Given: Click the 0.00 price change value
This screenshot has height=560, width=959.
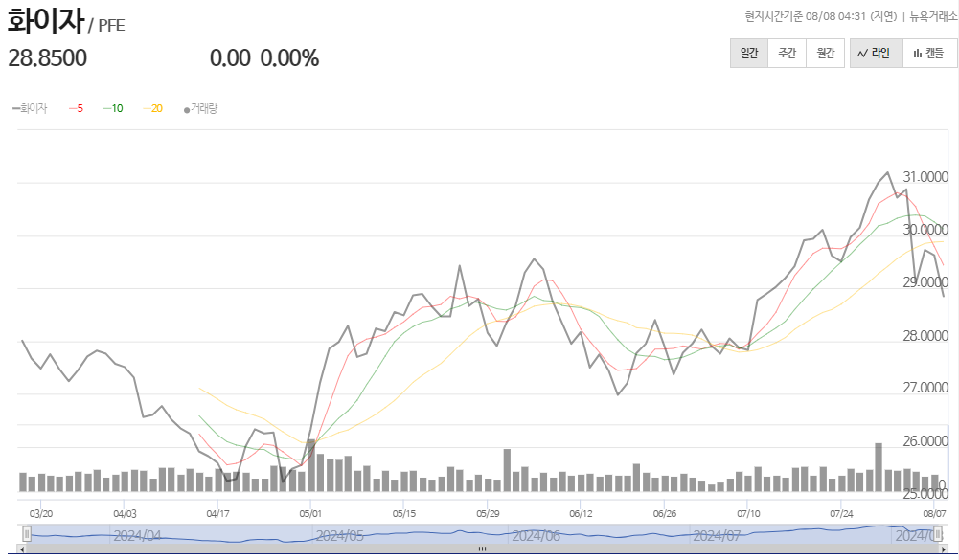Looking at the screenshot, I should click(x=230, y=58).
